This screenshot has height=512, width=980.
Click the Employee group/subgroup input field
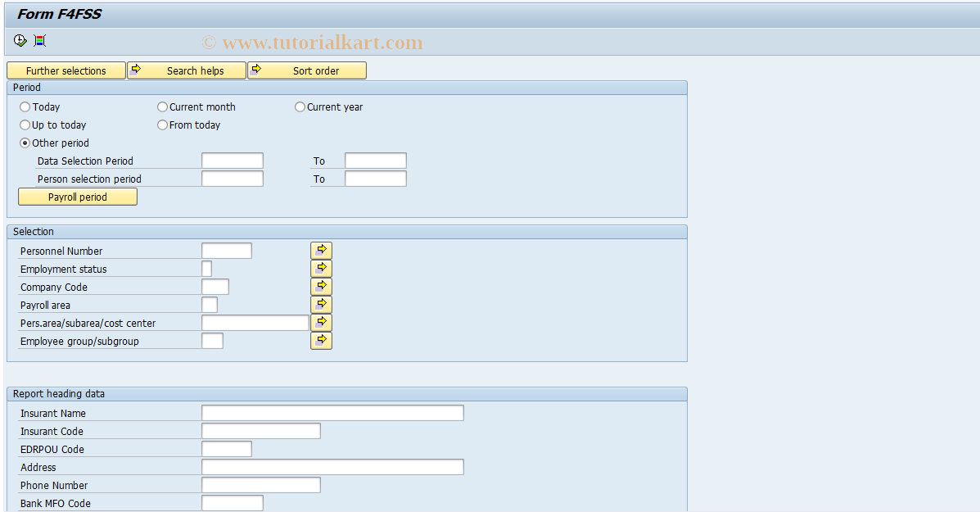[213, 341]
